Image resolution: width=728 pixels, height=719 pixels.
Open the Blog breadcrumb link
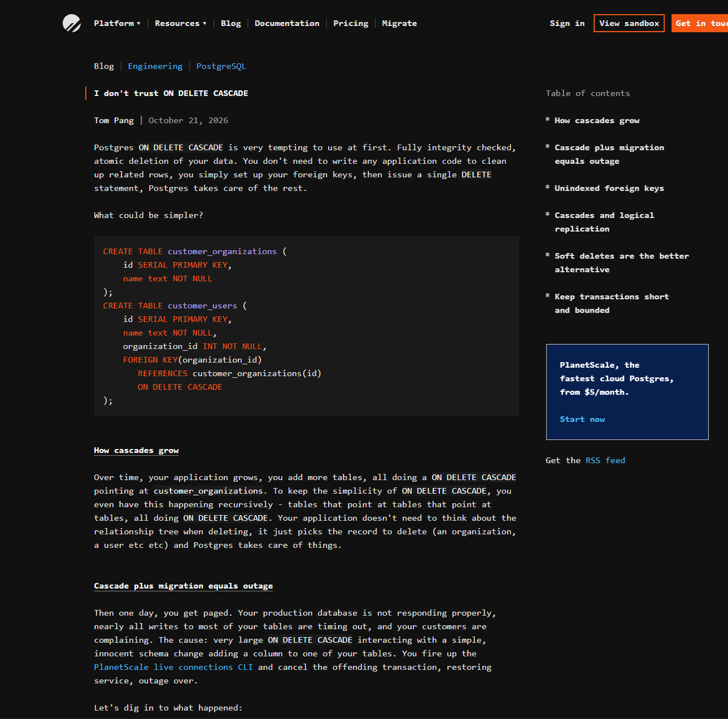tap(104, 66)
